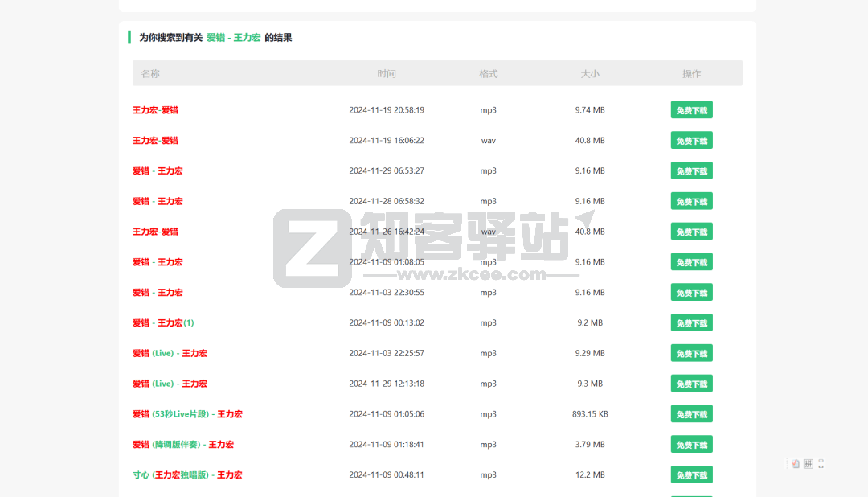Download 爱错 - 王力宏 from 2024-11-29 06:53:27
Image resolution: width=868 pixels, height=497 pixels.
point(691,171)
